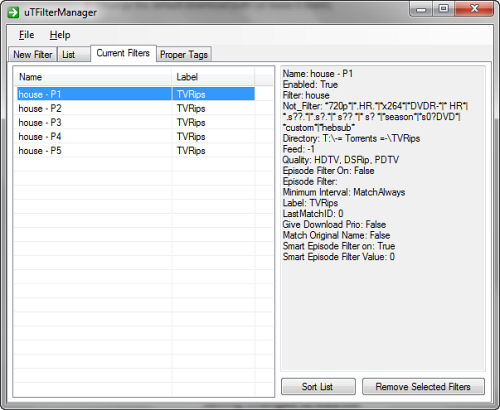500x410 pixels.
Task: Open the Help menu
Action: pos(60,35)
